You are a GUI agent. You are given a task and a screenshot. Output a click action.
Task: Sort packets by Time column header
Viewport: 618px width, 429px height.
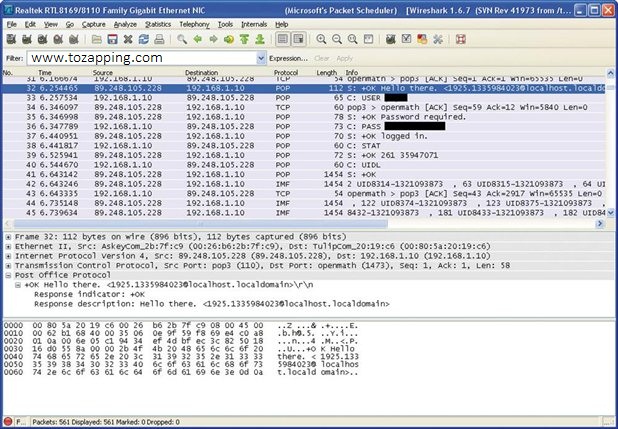pyautogui.click(x=45, y=73)
